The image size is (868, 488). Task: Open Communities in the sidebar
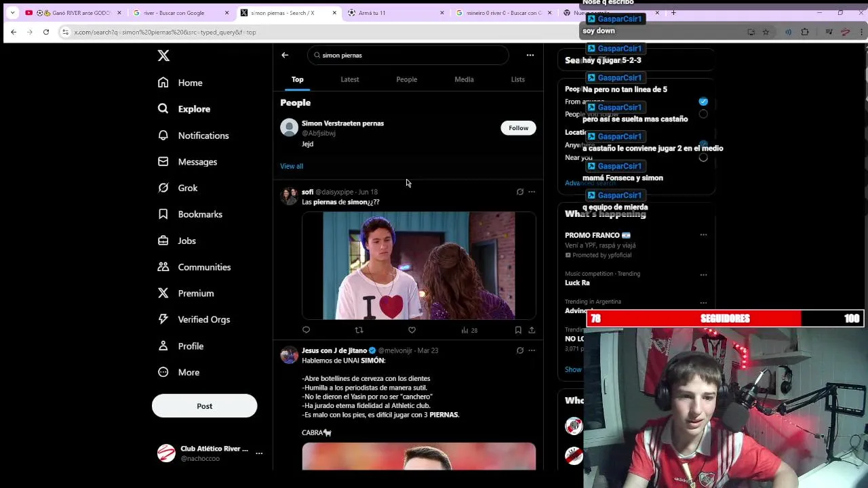pyautogui.click(x=194, y=267)
